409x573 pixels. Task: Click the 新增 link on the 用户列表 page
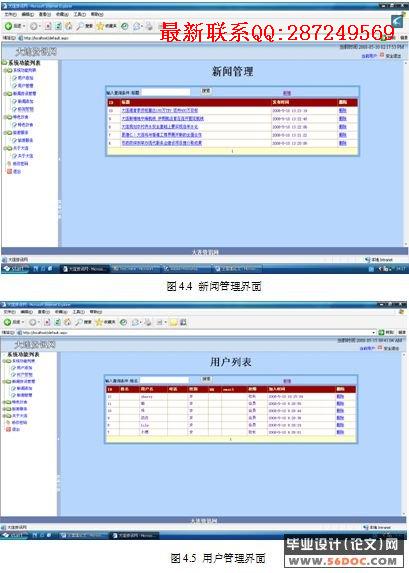(287, 381)
